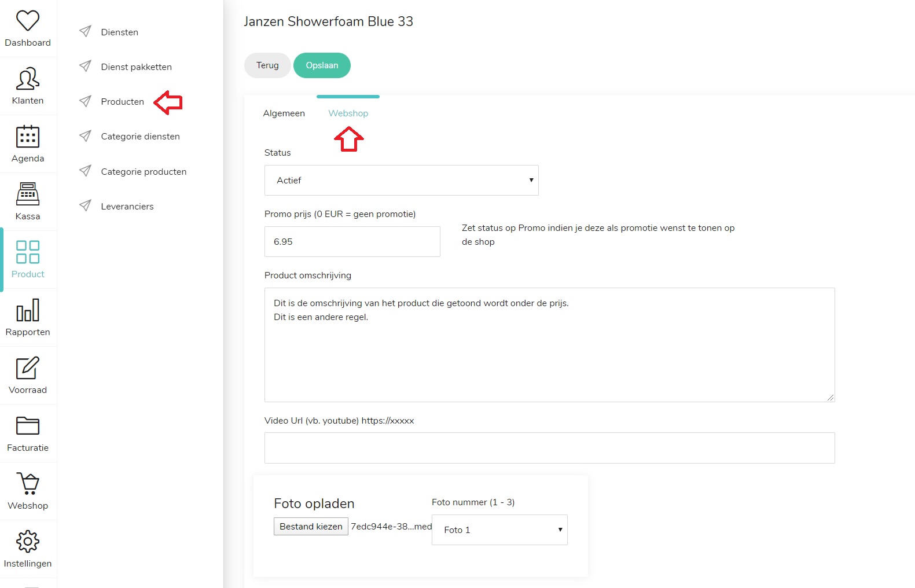The width and height of the screenshot is (915, 588).
Task: Choose a file with Bestand kiezen
Action: [x=311, y=527]
